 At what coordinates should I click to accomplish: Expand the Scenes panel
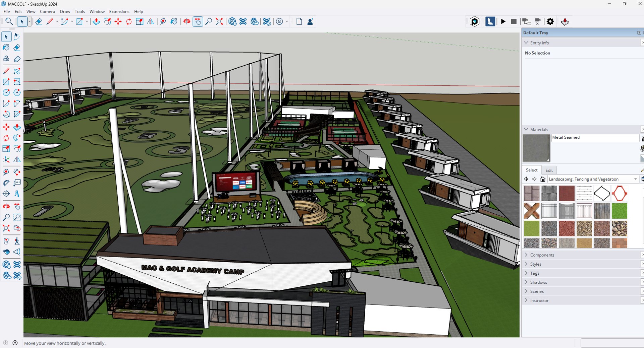click(526, 291)
